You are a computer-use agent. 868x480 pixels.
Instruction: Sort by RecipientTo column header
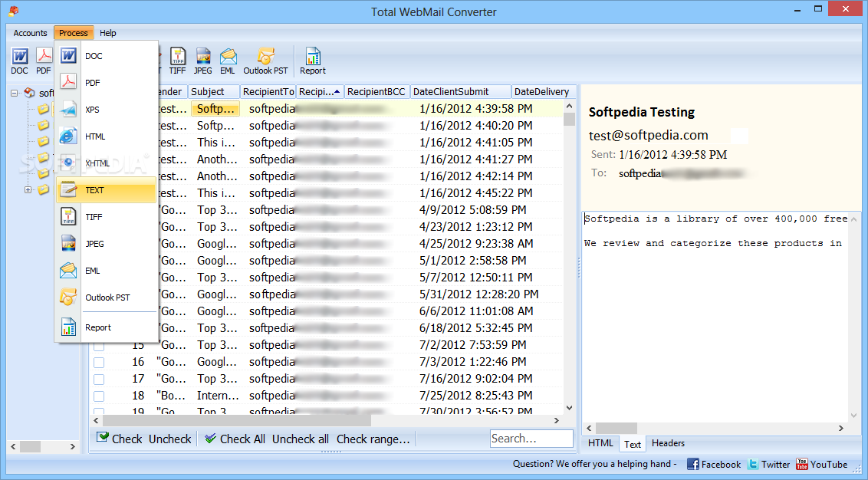point(268,91)
